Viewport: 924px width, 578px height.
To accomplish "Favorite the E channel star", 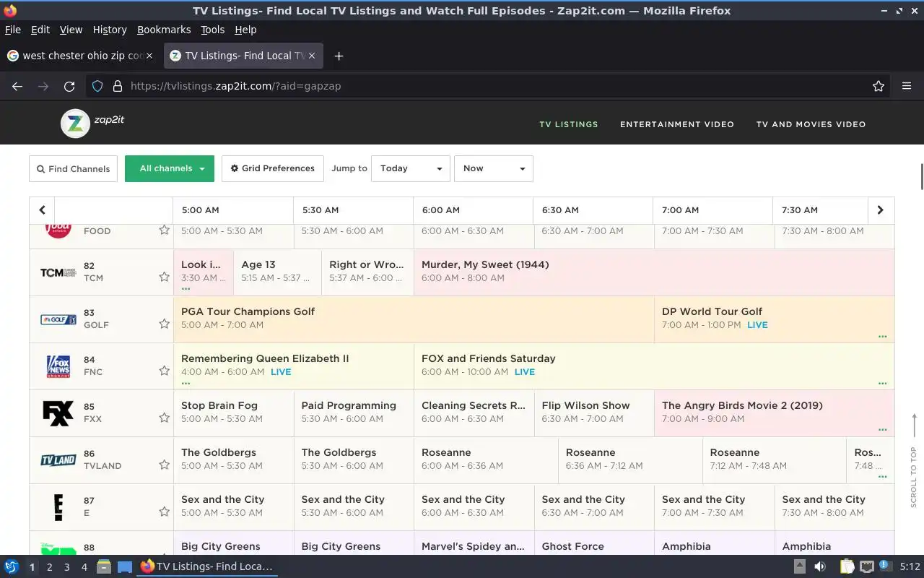I will [x=165, y=512].
